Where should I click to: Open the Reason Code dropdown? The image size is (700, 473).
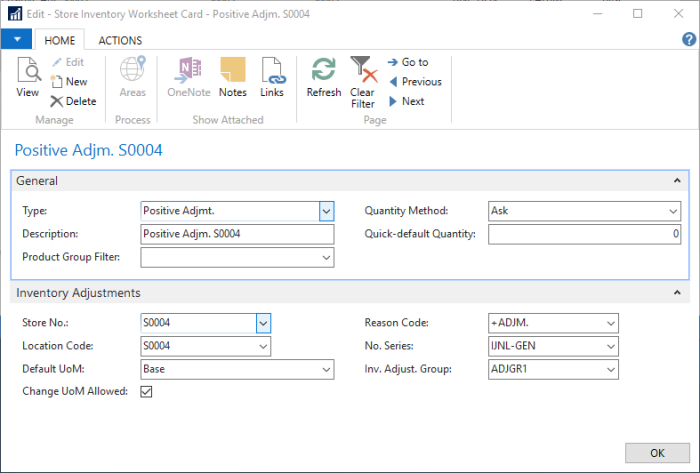coord(610,323)
